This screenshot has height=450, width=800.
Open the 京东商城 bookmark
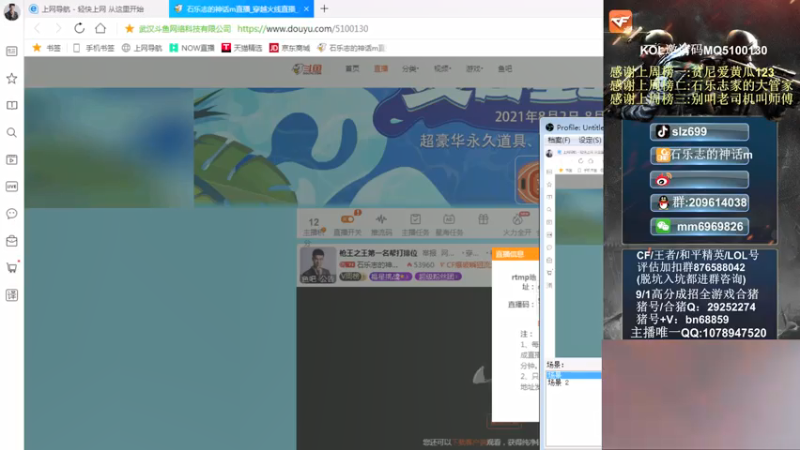(290, 48)
